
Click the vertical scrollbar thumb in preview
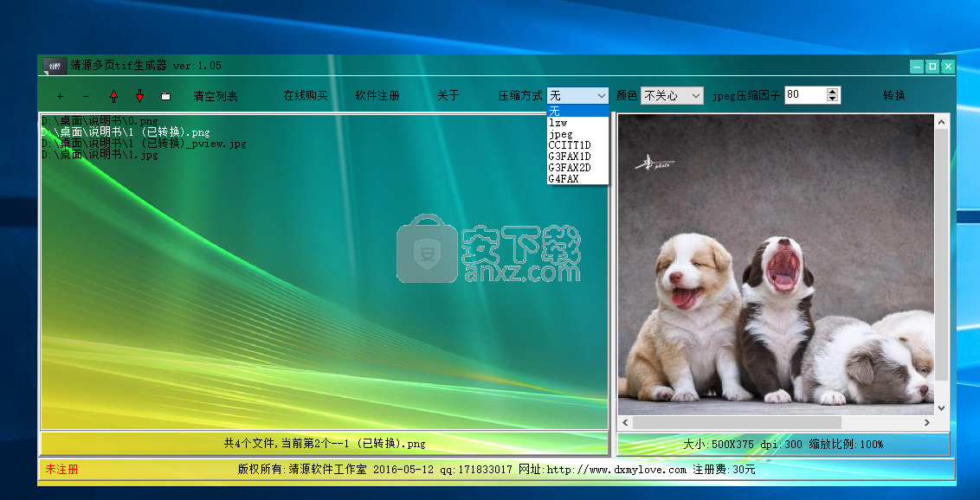point(941,254)
